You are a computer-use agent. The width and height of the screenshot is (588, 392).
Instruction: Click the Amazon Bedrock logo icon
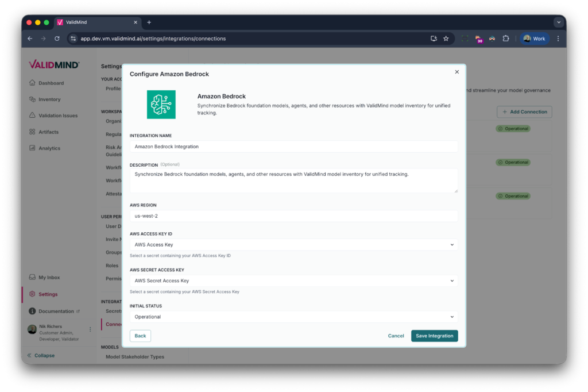pyautogui.click(x=161, y=104)
